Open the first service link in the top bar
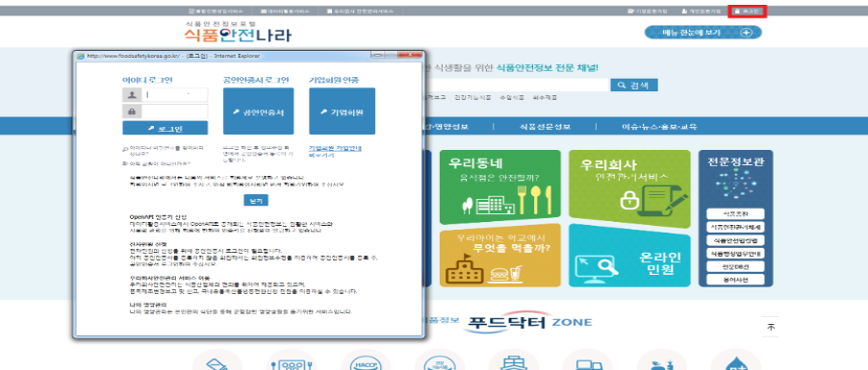This screenshot has height=370, width=868. pos(216,12)
